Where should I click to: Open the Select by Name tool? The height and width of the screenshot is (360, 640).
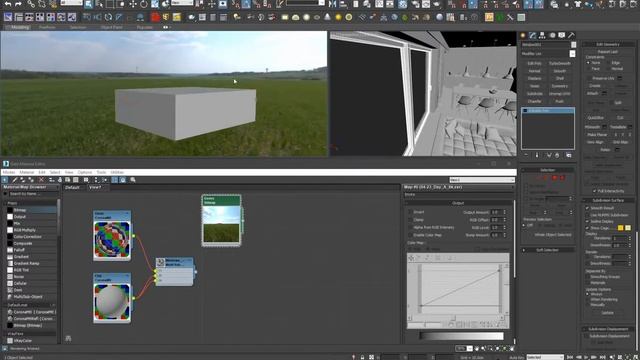pos(99,4)
